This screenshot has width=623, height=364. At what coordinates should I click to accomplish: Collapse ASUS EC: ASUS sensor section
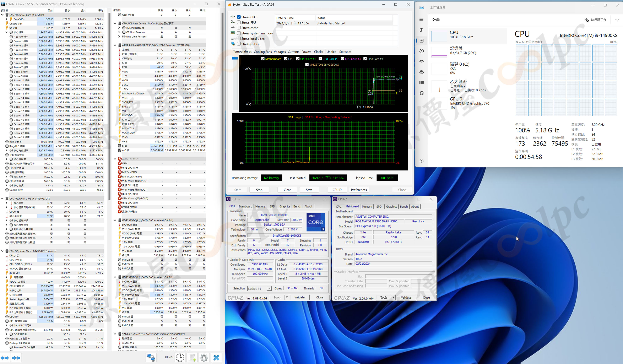point(115,159)
